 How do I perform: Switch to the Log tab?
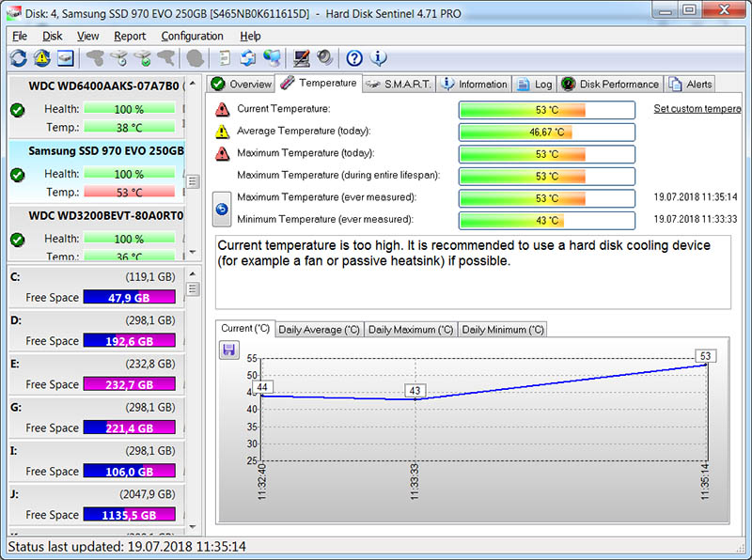point(535,84)
